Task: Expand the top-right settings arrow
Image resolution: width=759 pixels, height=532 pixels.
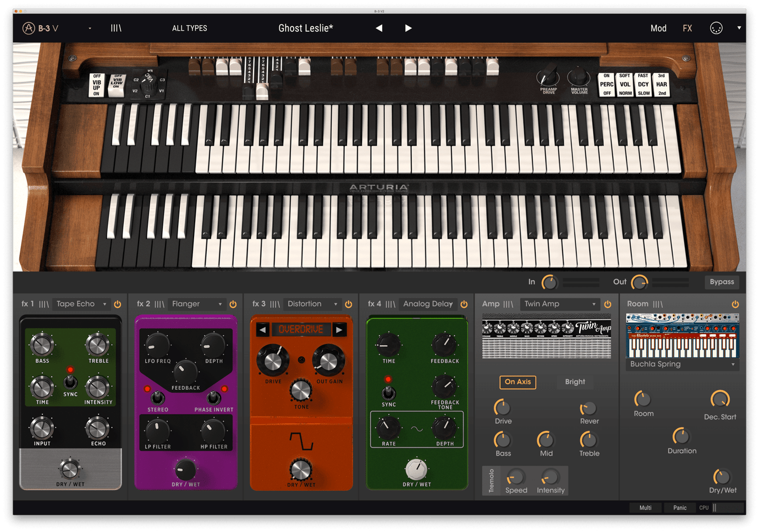Action: 739,28
